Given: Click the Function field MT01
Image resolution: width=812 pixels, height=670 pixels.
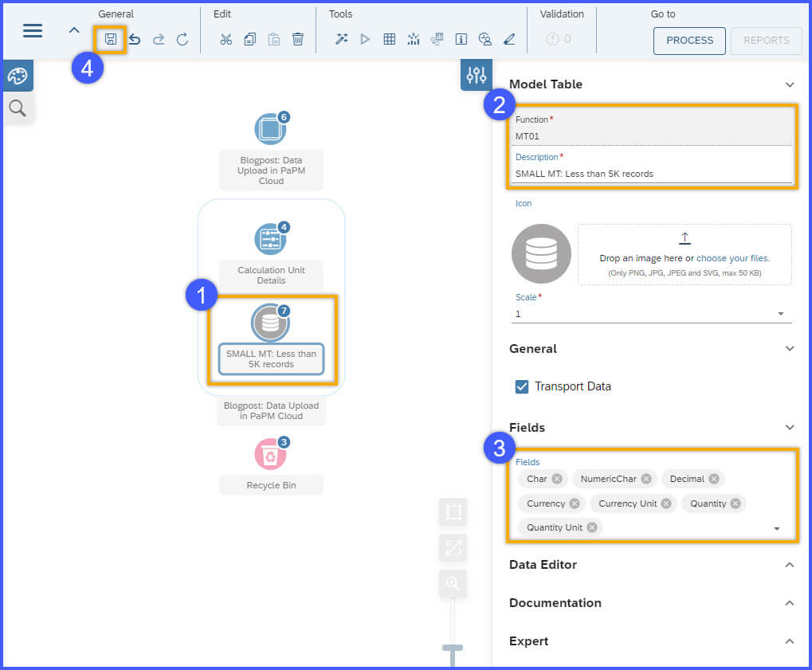Looking at the screenshot, I should click(652, 136).
